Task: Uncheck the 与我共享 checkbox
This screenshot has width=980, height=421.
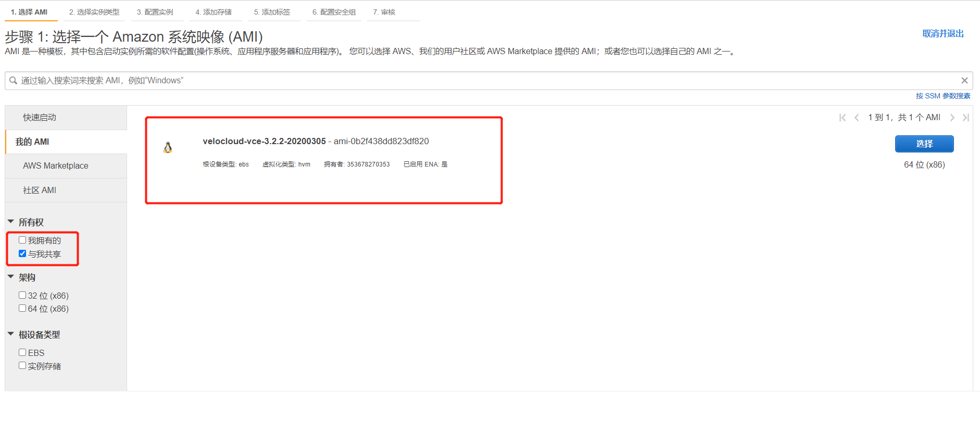Action: click(x=22, y=253)
